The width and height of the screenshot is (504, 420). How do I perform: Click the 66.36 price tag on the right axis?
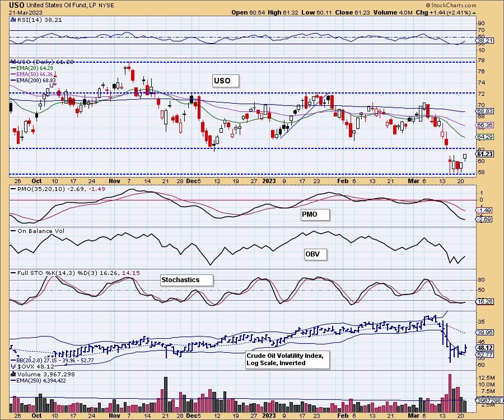coord(485,125)
